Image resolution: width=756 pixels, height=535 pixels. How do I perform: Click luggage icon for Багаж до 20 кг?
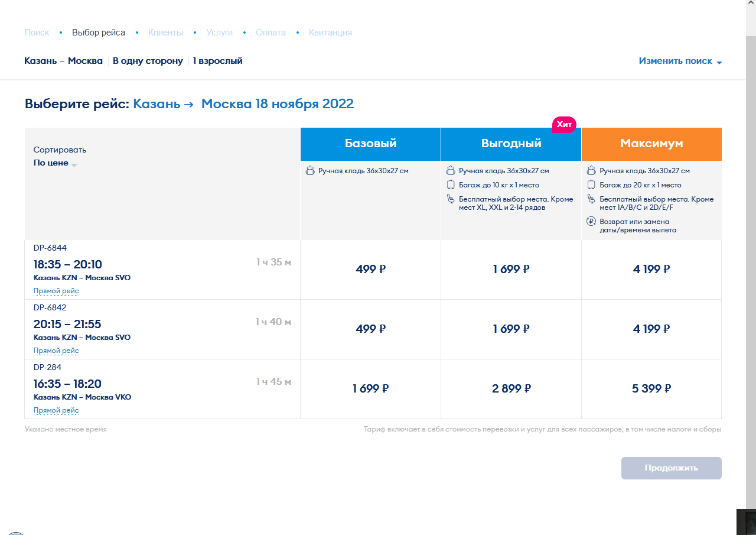click(x=591, y=185)
